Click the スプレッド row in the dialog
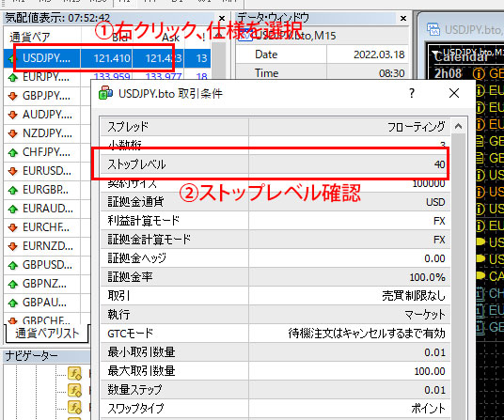This screenshot has height=420, width=504. point(276,127)
